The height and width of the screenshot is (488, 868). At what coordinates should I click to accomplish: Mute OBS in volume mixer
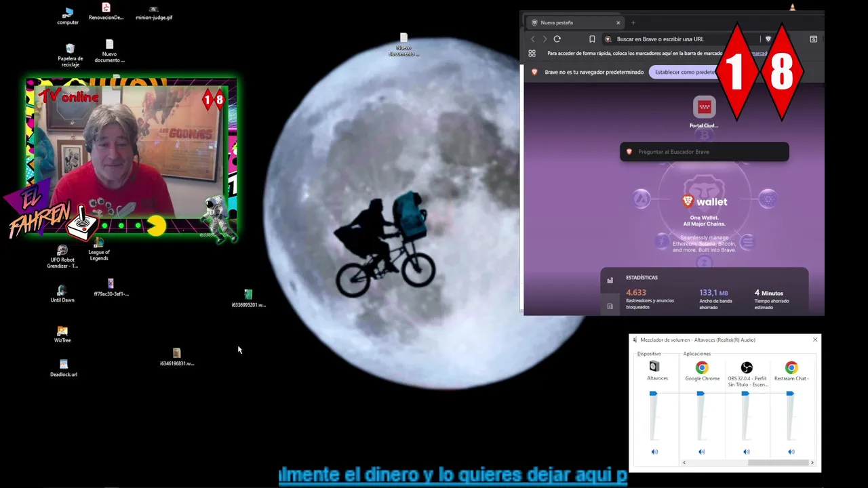pyautogui.click(x=747, y=451)
